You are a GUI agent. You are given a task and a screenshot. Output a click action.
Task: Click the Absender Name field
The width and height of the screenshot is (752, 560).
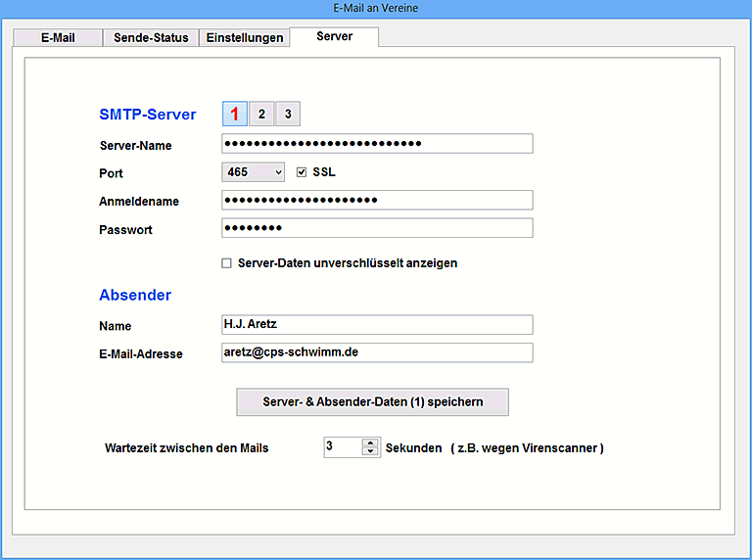tap(377, 325)
